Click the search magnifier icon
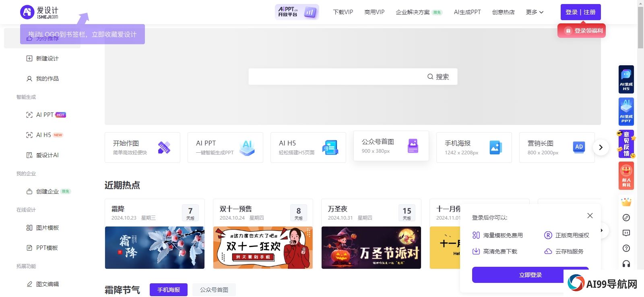 click(430, 77)
